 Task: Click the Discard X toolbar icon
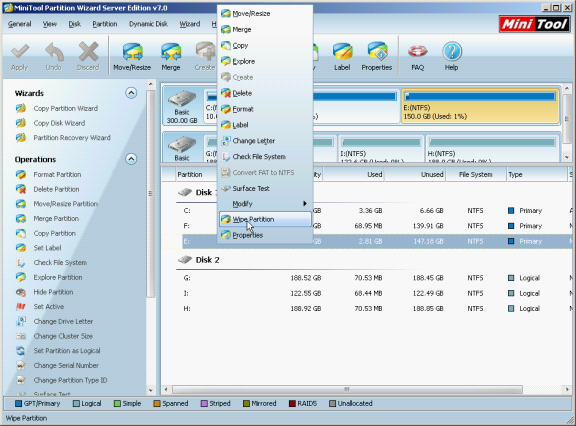88,52
